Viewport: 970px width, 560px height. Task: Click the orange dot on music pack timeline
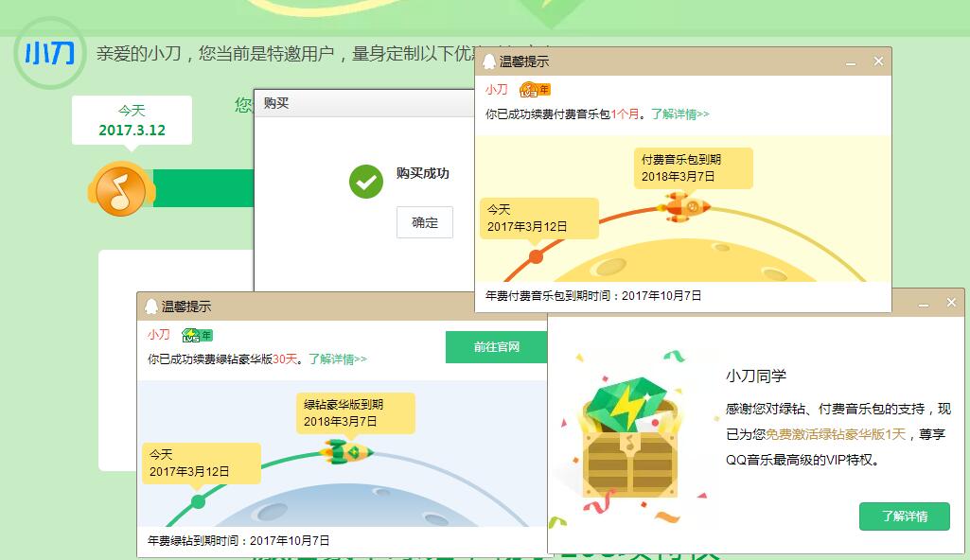pyautogui.click(x=537, y=256)
